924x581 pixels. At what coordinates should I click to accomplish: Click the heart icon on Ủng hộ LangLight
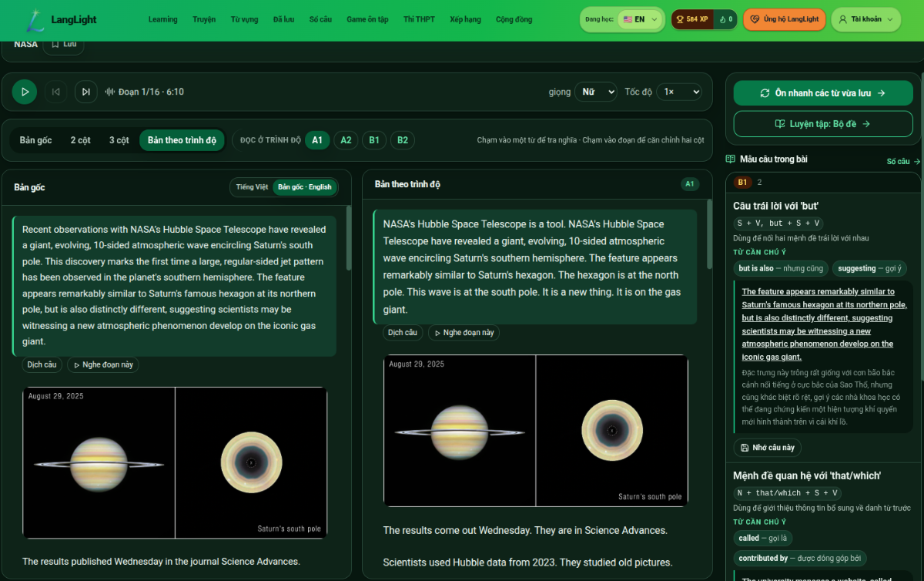tap(754, 19)
